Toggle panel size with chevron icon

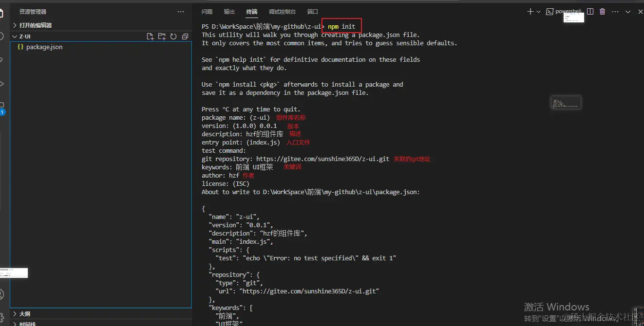pos(628,12)
